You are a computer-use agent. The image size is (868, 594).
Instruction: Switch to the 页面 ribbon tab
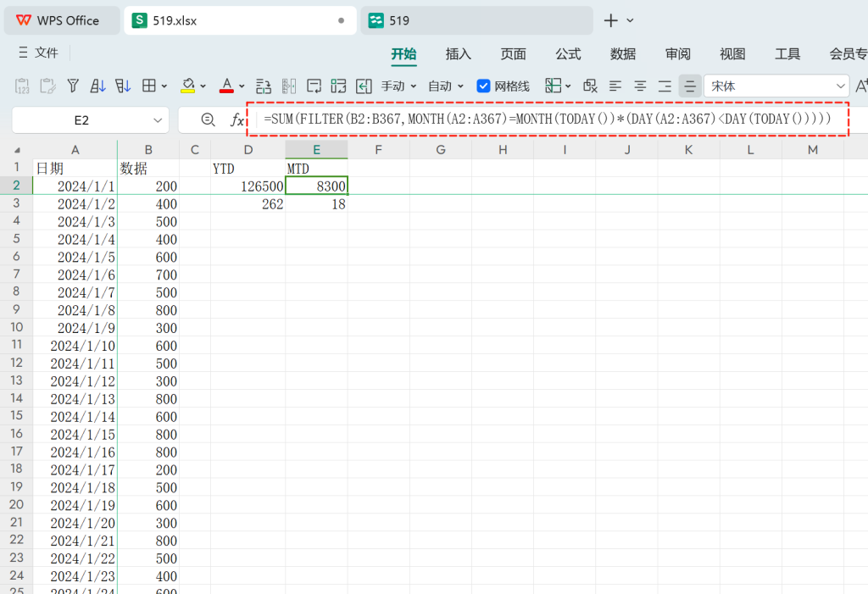click(513, 53)
